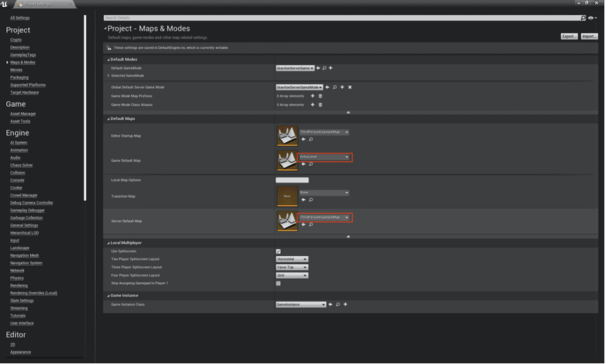Open Navigation Mesh settings
This screenshot has width=605, height=364.
tap(25, 255)
